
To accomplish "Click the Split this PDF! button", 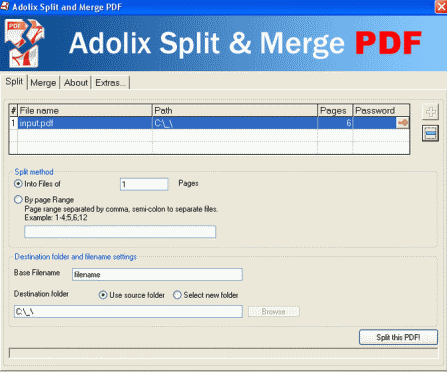I will [x=398, y=337].
